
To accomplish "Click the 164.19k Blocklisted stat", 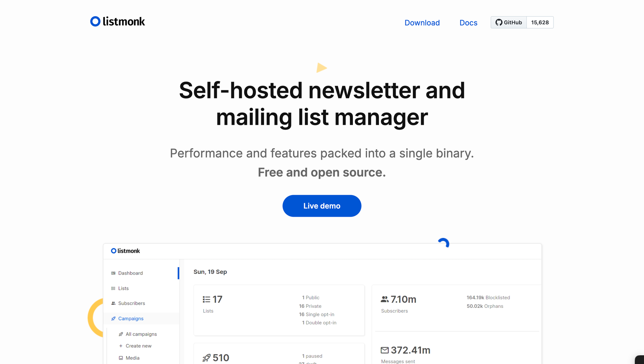I will click(x=488, y=298).
